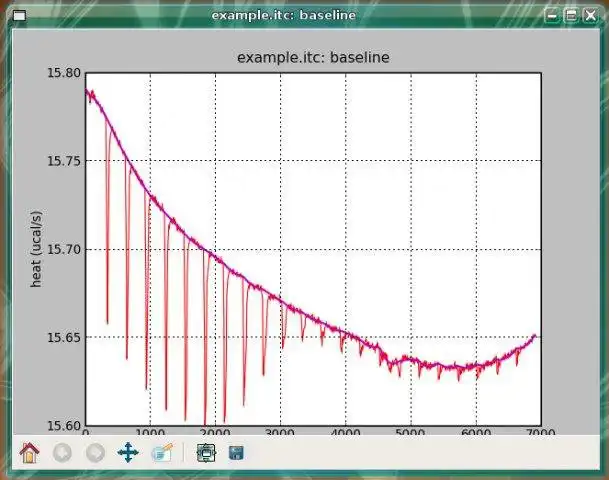
Task: Close the example.itc baseline window
Action: point(590,16)
